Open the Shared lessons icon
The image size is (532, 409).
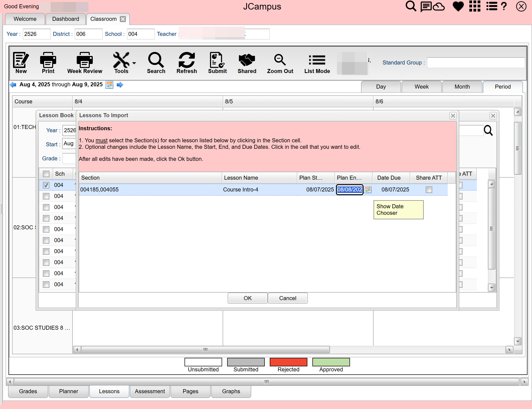pos(247,63)
